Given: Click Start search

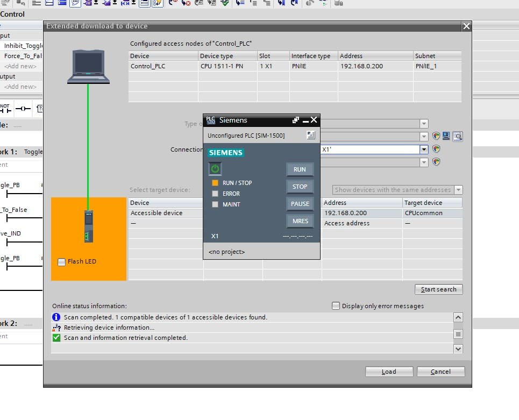Looking at the screenshot, I should [438, 289].
